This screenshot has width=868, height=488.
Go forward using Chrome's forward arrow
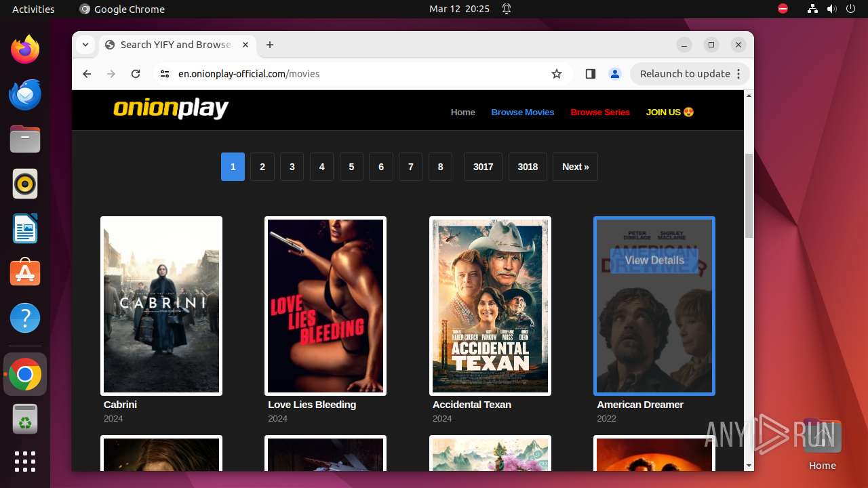(111, 74)
